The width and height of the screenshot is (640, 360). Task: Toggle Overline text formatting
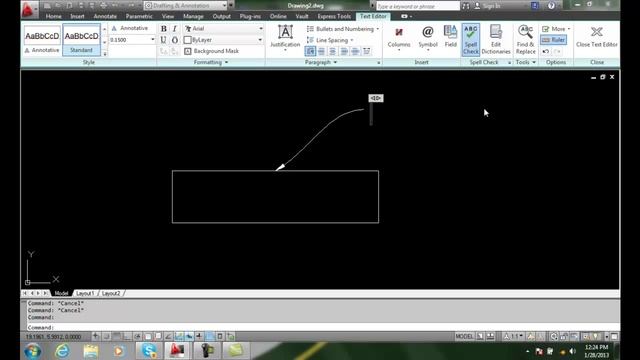point(175,40)
